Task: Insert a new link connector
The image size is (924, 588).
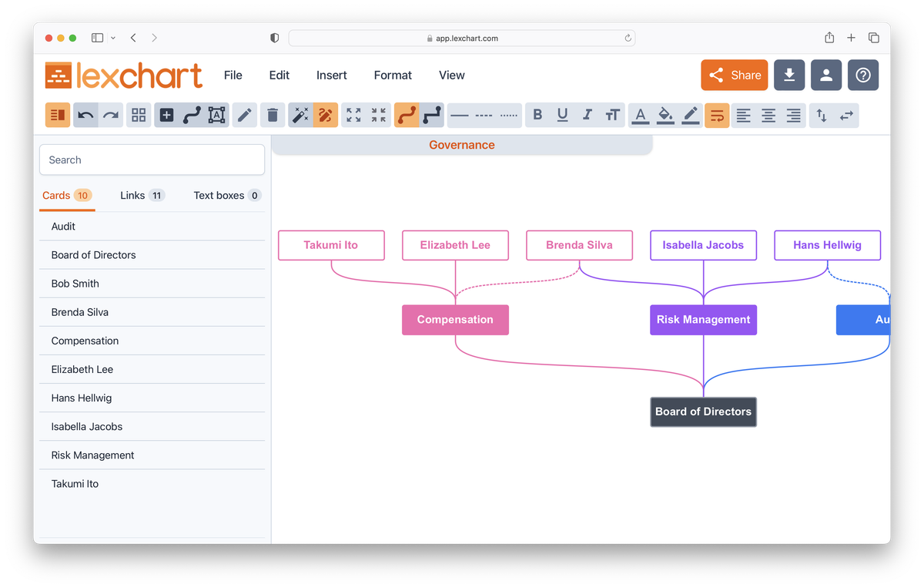Action: pyautogui.click(x=192, y=116)
